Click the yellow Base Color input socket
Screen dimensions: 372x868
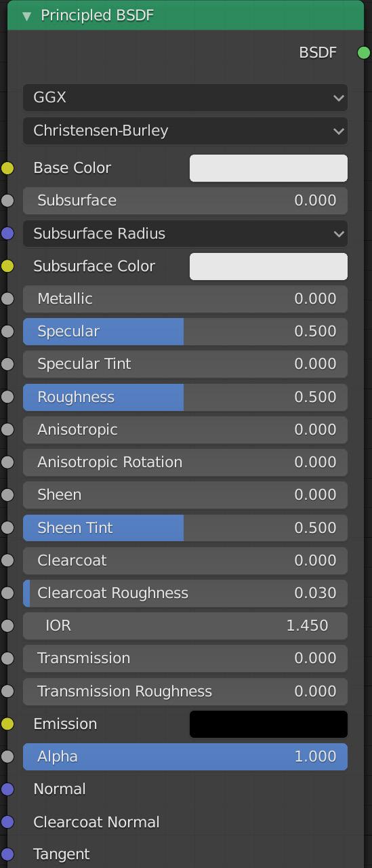point(7,168)
